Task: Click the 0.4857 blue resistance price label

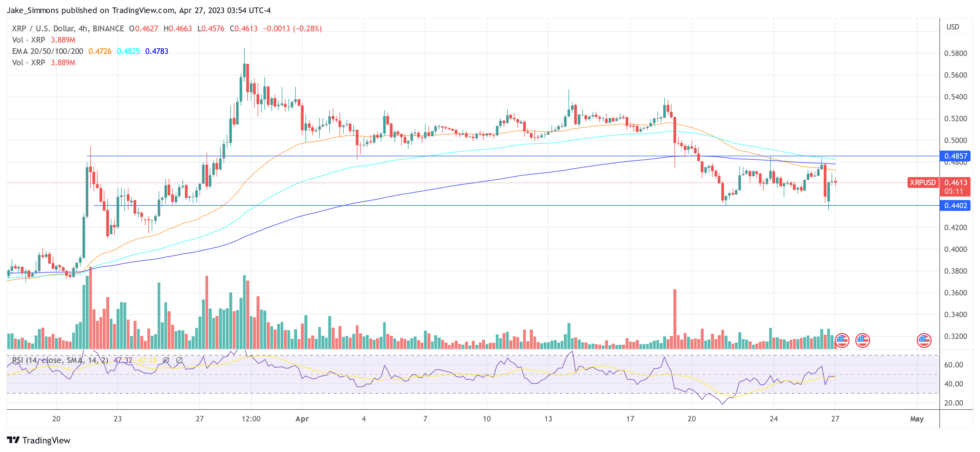Action: 955,156
